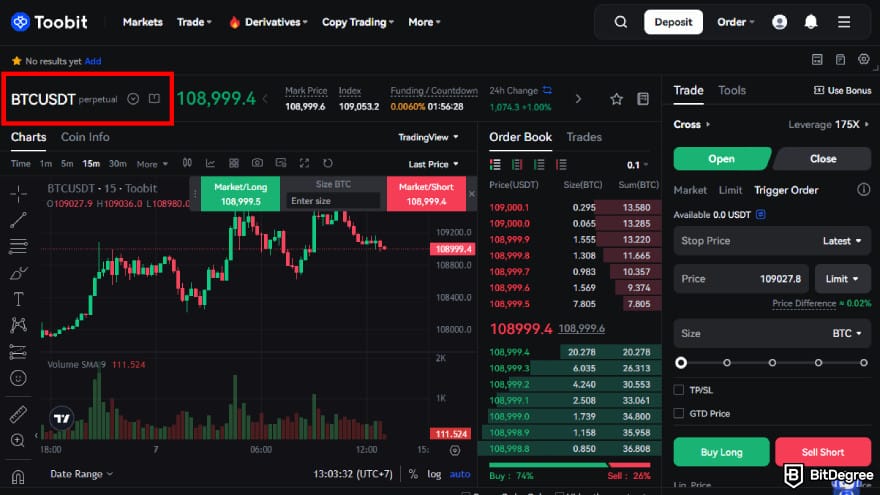Expand the Derivatives dropdown menu
Screen dimensions: 880x495
click(268, 22)
